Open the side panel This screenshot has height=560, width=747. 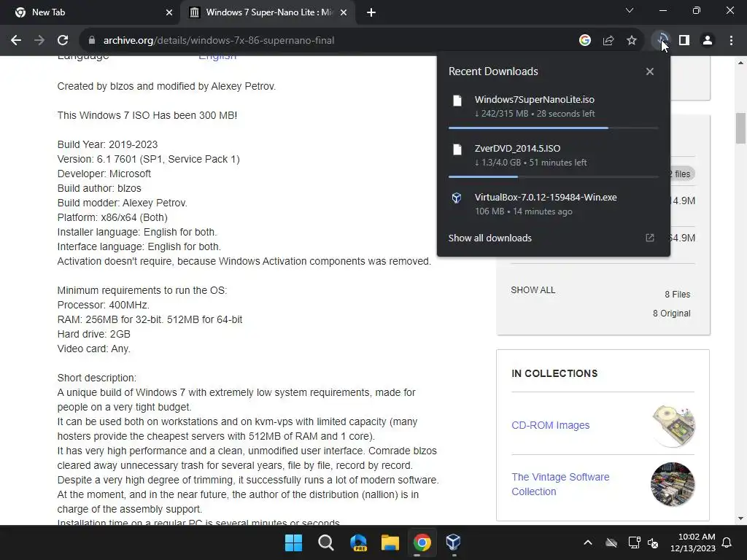[684, 41]
